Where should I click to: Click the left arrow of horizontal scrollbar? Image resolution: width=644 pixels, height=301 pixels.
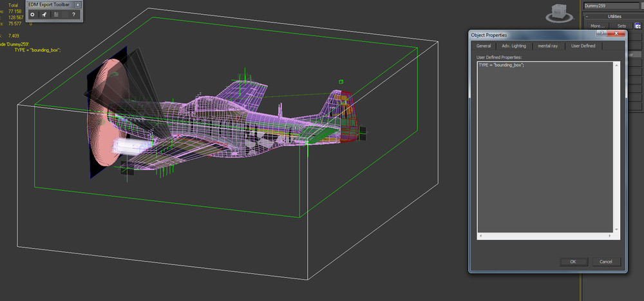pyautogui.click(x=480, y=237)
